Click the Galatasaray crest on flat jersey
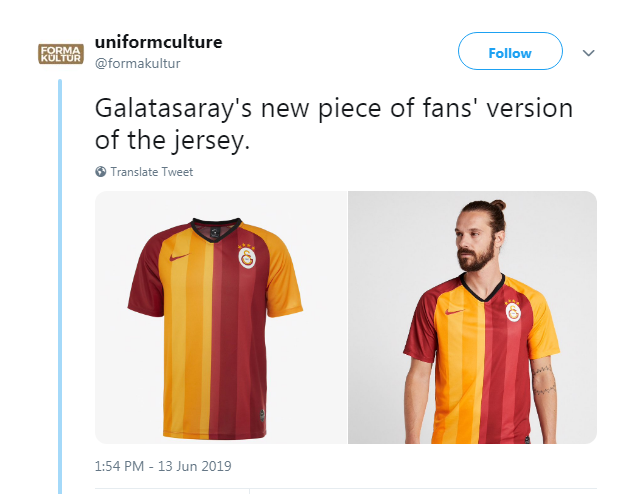Screen dimensions: 630x494 pos(247,256)
